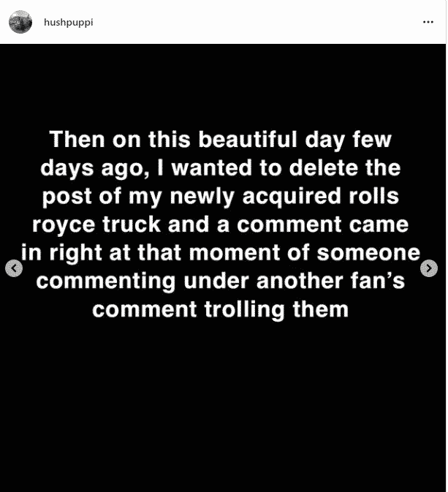Click the 'commenting under another fan's' line
448x492 pixels.
tap(221, 281)
